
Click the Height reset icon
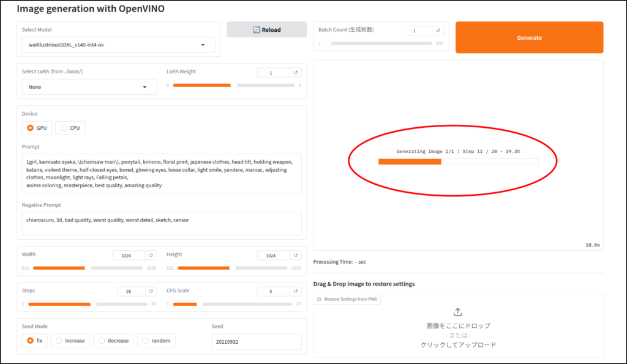tap(296, 255)
